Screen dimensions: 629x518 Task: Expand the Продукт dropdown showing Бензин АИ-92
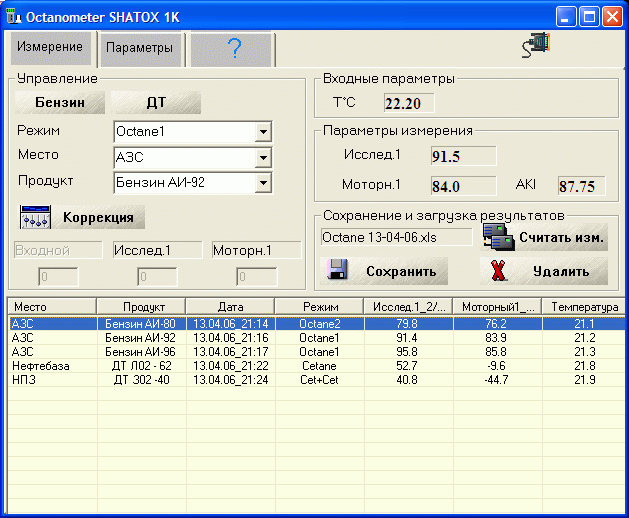263,183
